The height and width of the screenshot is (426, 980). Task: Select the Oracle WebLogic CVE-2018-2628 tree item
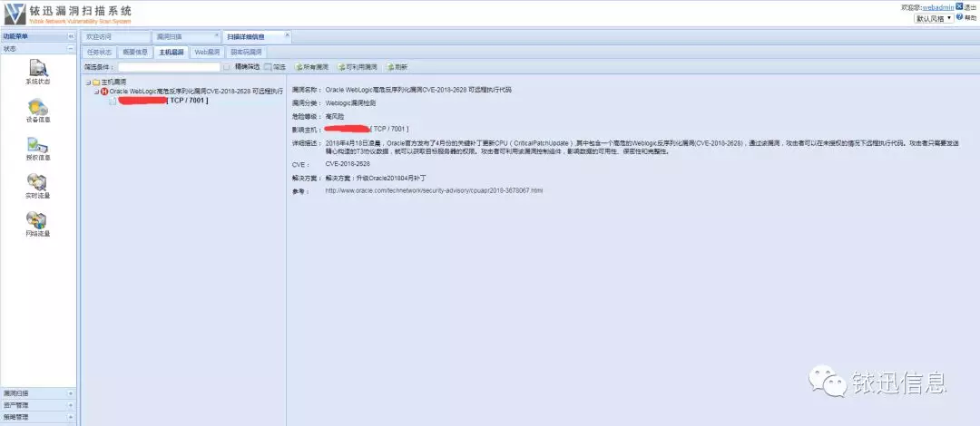196,92
